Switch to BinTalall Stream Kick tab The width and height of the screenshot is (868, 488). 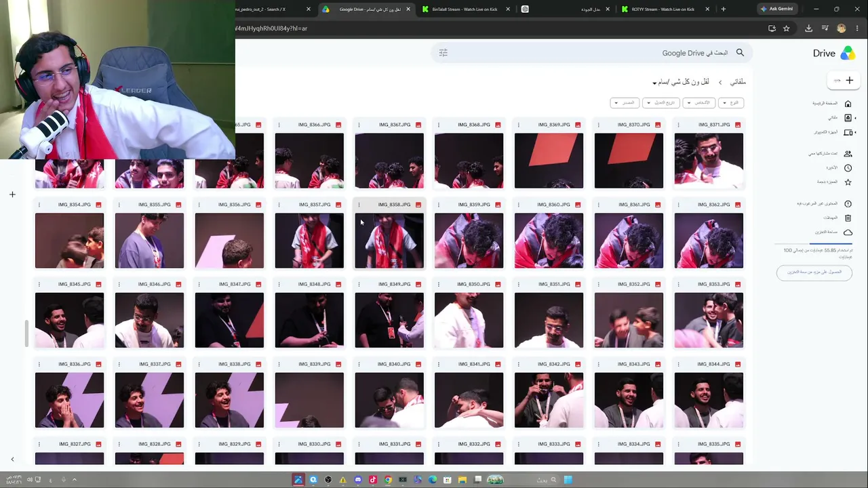(465, 9)
